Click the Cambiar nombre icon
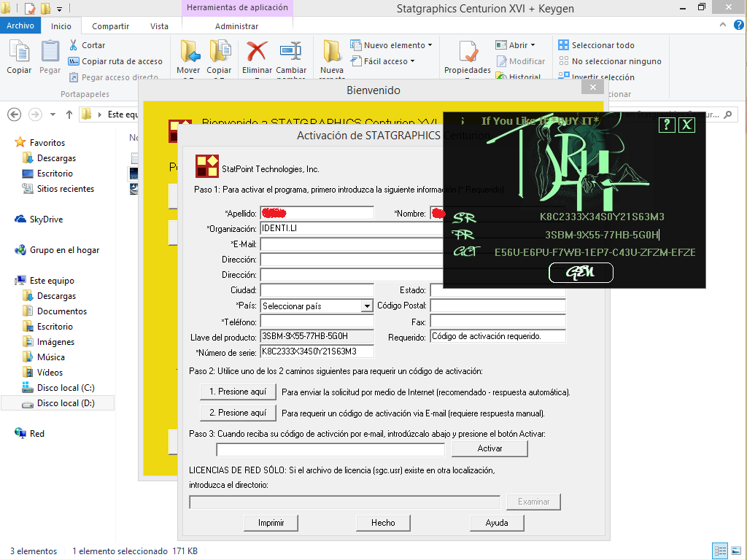 tap(290, 51)
